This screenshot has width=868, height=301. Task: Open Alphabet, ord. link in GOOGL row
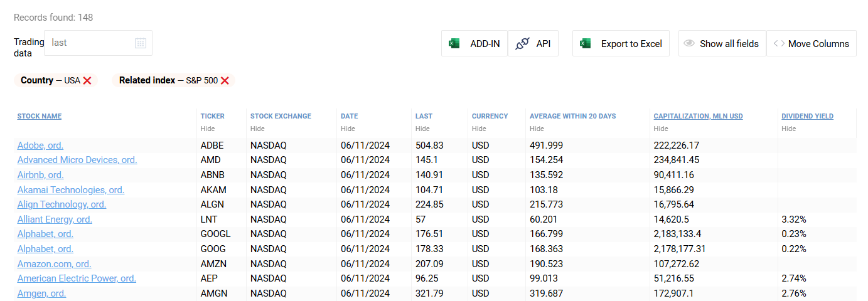pos(45,234)
